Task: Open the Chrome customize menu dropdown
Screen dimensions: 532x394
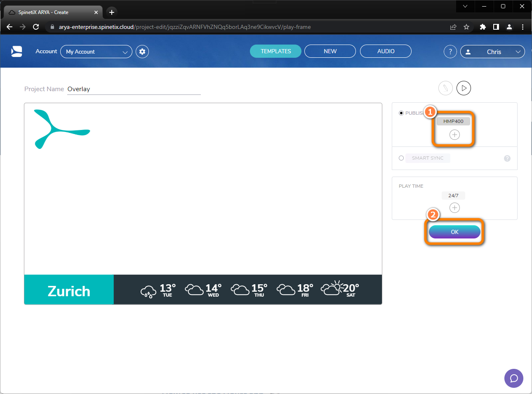Action: (x=523, y=26)
